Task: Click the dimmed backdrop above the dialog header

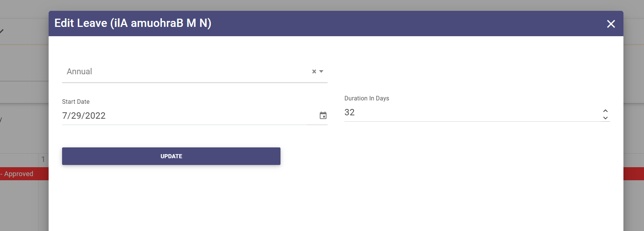Action: click(x=322, y=5)
